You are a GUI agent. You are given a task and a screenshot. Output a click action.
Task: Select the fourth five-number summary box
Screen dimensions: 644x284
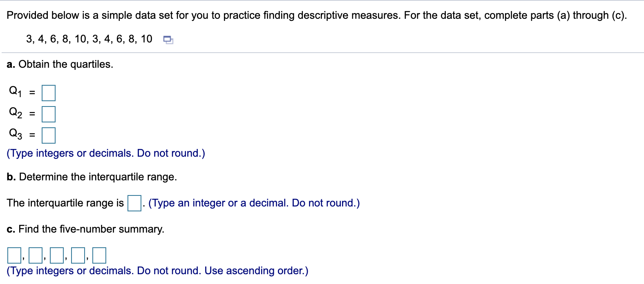click(x=78, y=255)
